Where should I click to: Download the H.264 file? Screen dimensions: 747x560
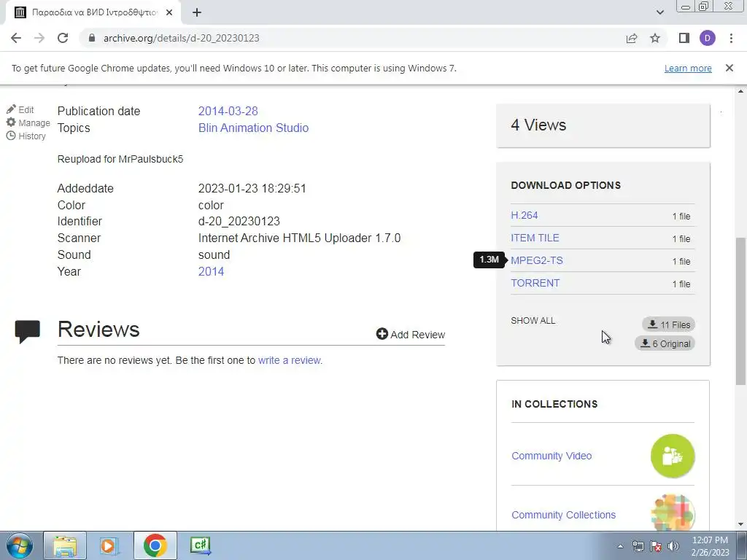click(524, 215)
